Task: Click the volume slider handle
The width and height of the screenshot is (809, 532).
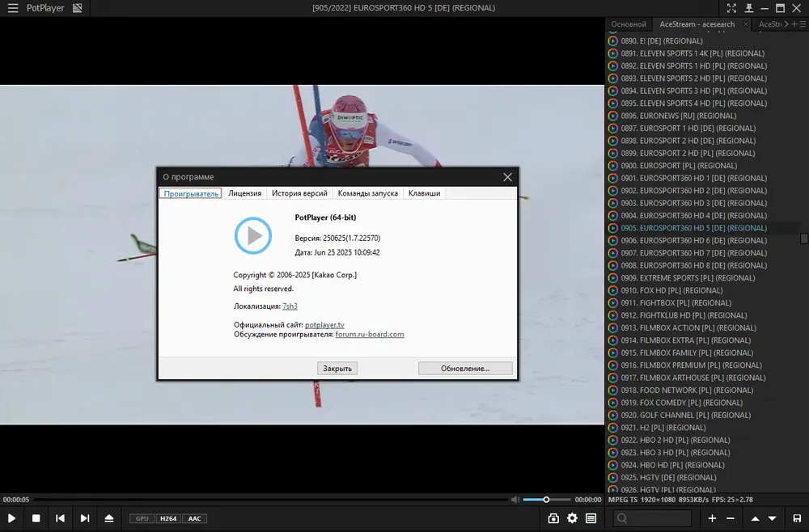Action: (x=546, y=500)
